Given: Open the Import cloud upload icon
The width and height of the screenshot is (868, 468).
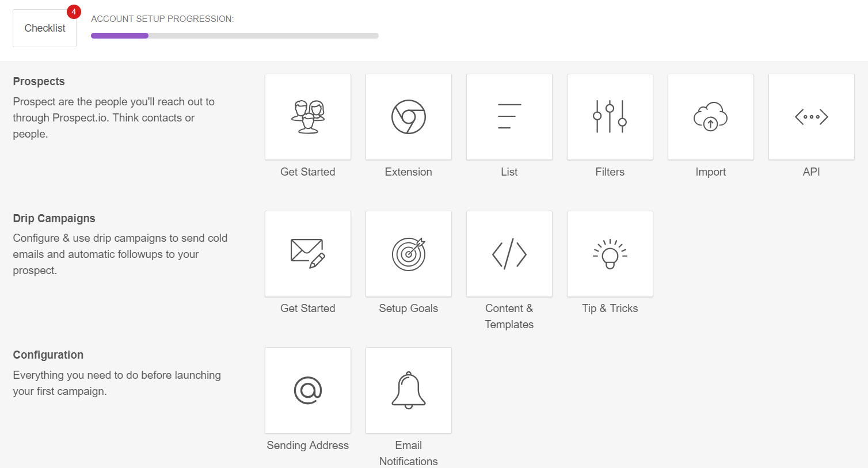Looking at the screenshot, I should pyautogui.click(x=711, y=117).
